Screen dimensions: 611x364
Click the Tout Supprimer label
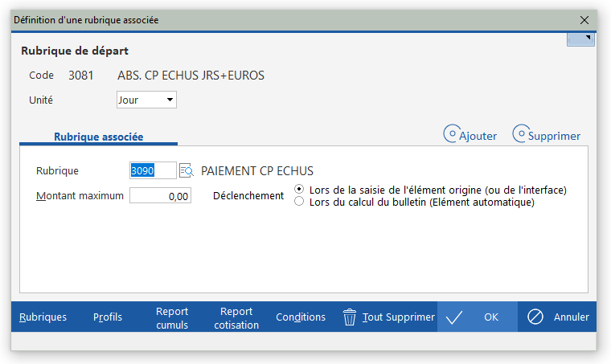pos(398,317)
